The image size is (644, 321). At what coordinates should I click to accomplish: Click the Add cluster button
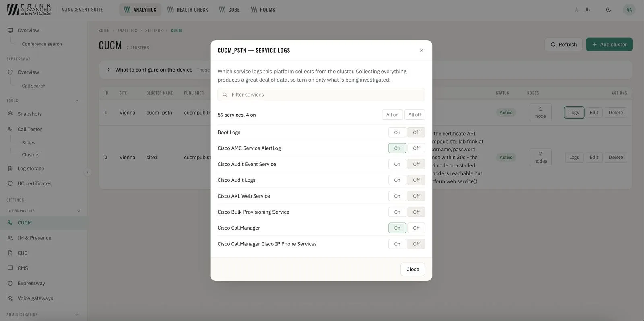[609, 45]
